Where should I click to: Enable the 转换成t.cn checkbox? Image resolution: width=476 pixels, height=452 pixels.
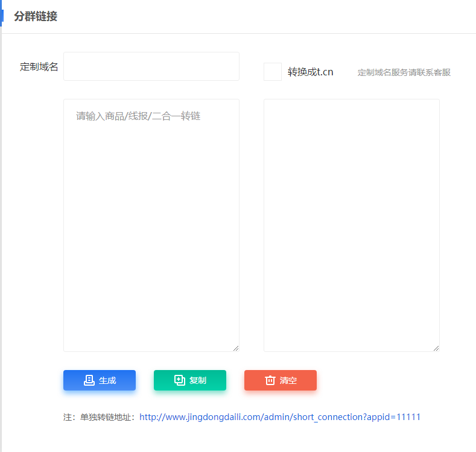click(273, 72)
